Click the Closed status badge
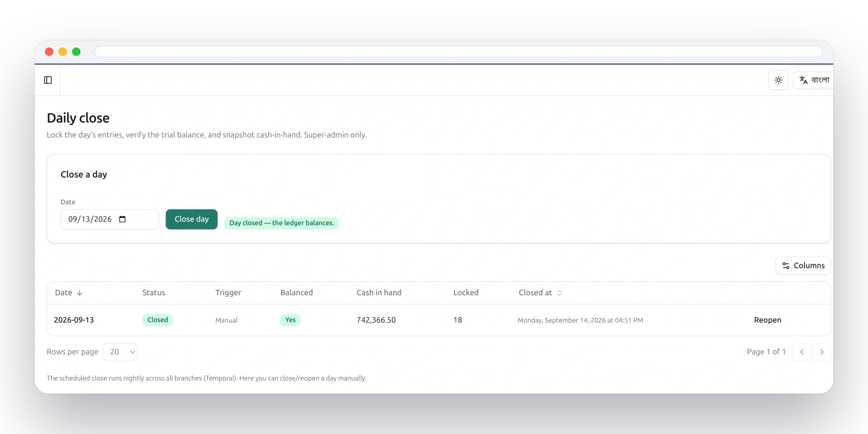This screenshot has height=434, width=868. tap(157, 320)
